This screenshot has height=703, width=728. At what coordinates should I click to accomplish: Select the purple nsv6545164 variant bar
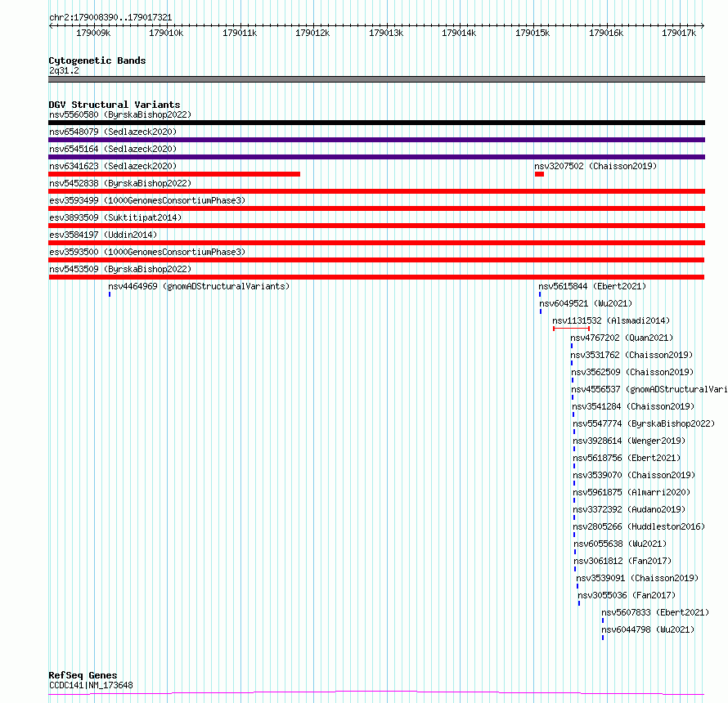pyautogui.click(x=376, y=157)
